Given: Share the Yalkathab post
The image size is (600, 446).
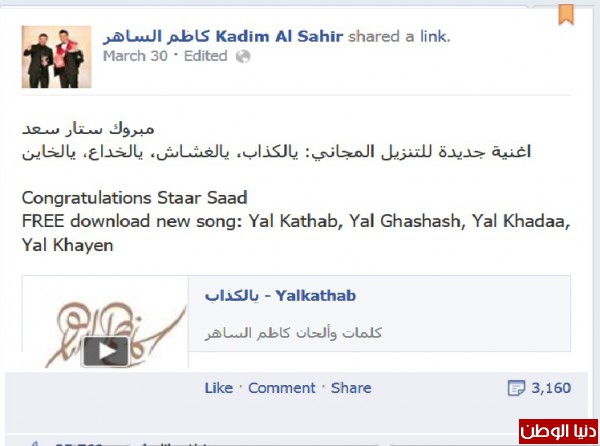Looking at the screenshot, I should coord(351,388).
